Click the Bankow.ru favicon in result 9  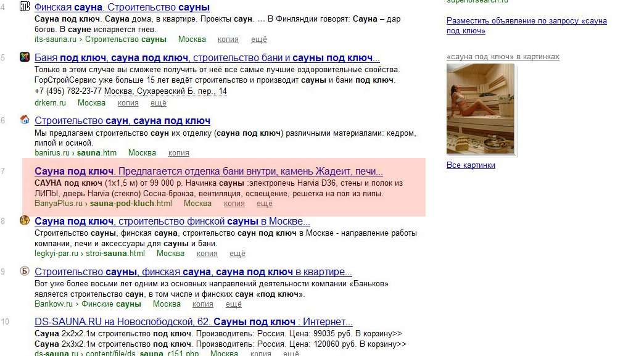pyautogui.click(x=25, y=271)
